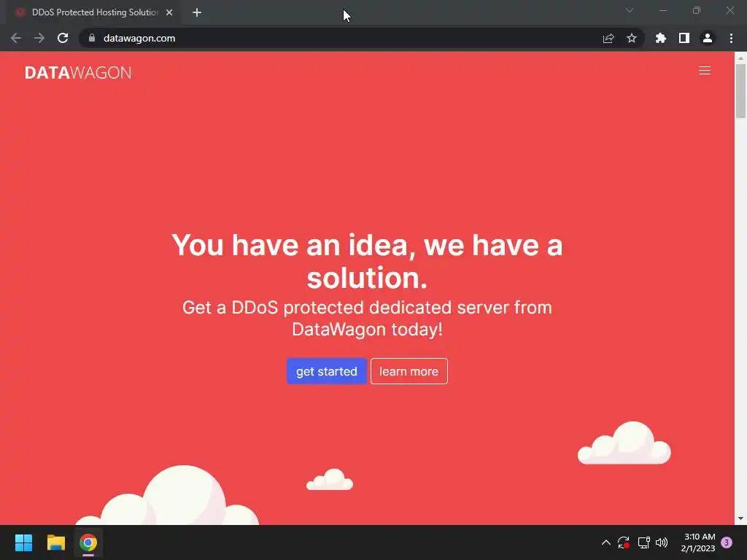Screen dimensions: 747x560
Task: Open File Explorer from the taskbar
Action: pyautogui.click(x=55, y=542)
